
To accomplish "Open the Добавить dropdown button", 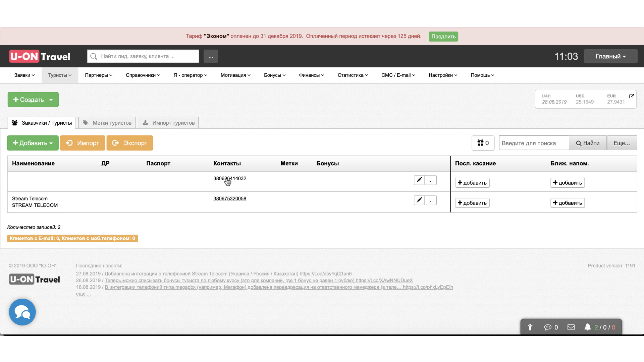I will (33, 143).
